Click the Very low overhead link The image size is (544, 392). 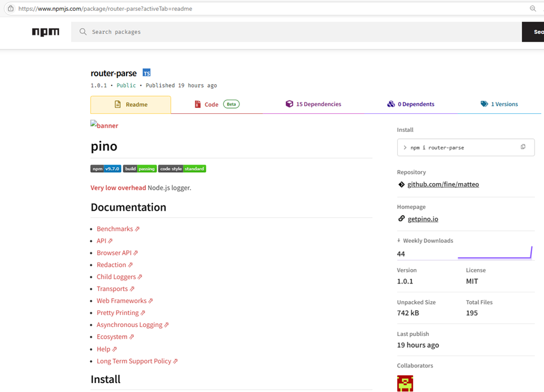[118, 188]
